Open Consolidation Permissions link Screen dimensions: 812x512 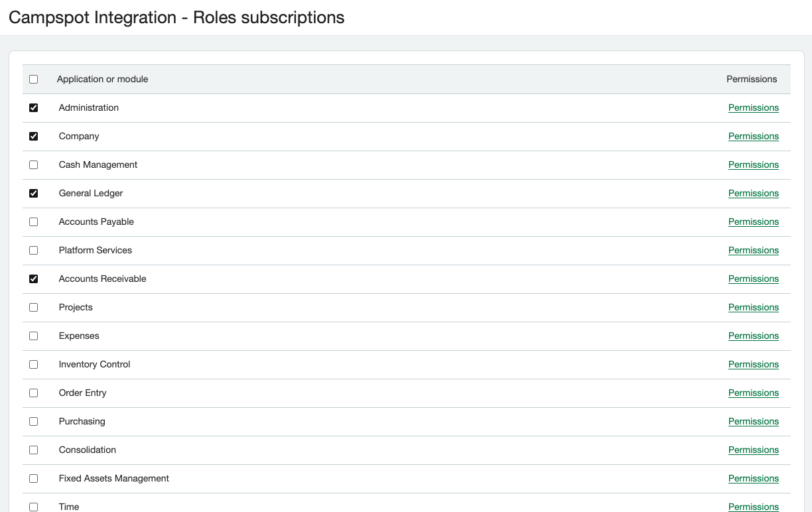[754, 450]
